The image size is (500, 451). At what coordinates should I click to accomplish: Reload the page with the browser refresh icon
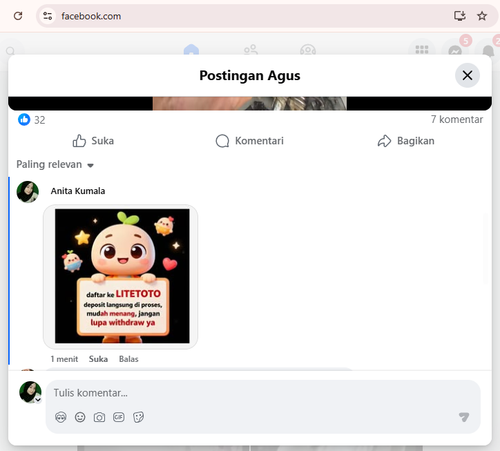[18, 16]
